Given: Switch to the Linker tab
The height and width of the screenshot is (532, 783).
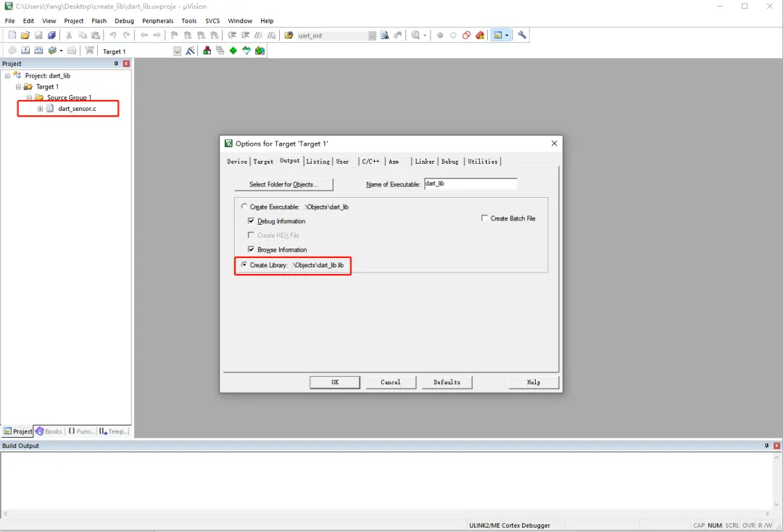Looking at the screenshot, I should coord(424,161).
